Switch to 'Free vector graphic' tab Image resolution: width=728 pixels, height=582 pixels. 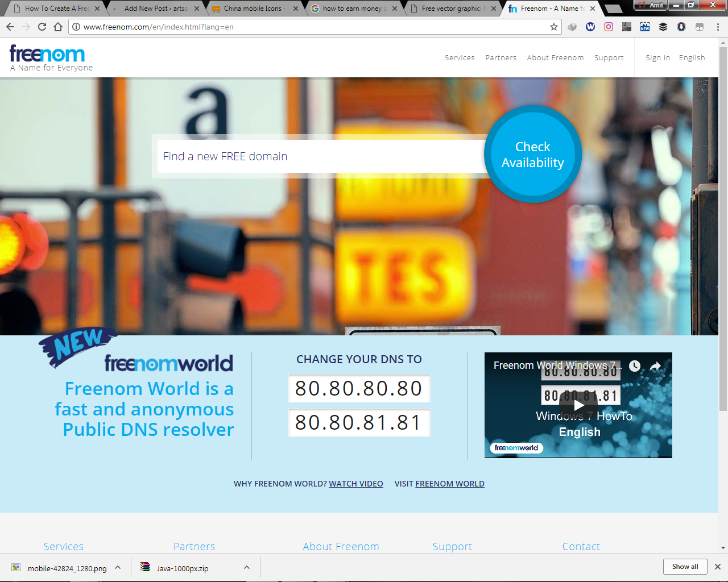450,9
